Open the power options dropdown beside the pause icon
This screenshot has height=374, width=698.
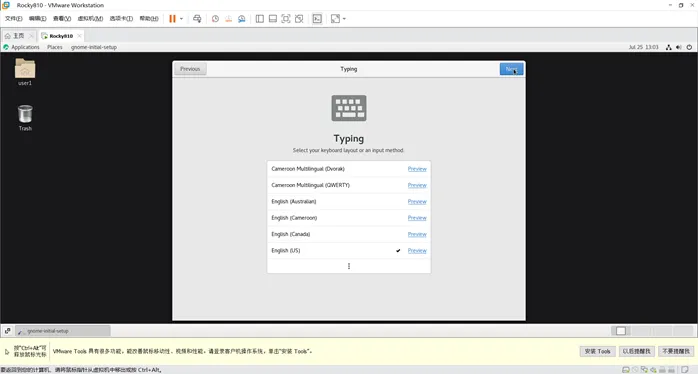point(181,19)
